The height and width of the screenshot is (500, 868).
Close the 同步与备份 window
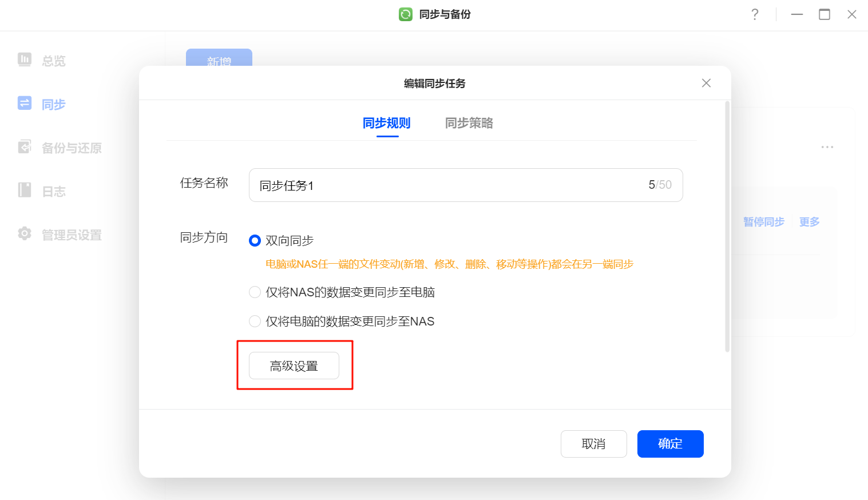(852, 14)
